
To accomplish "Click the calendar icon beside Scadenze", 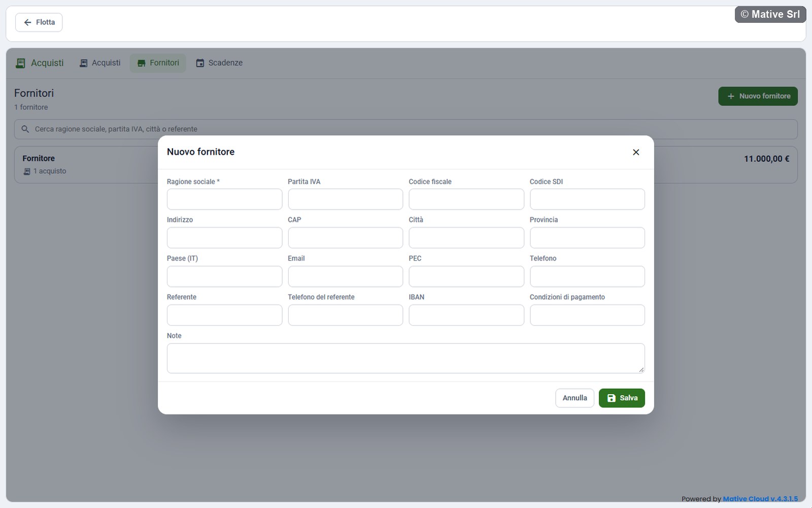I will [x=200, y=63].
